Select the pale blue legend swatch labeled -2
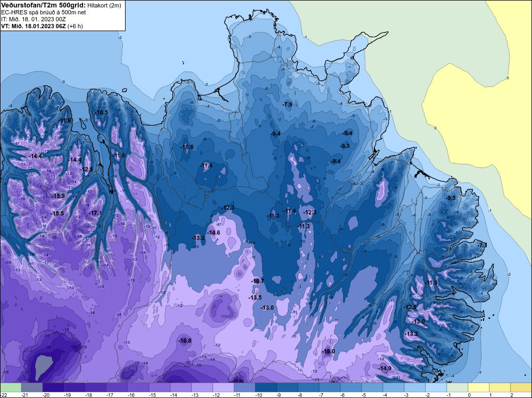This screenshot has height=398, width=532. [x=436, y=387]
